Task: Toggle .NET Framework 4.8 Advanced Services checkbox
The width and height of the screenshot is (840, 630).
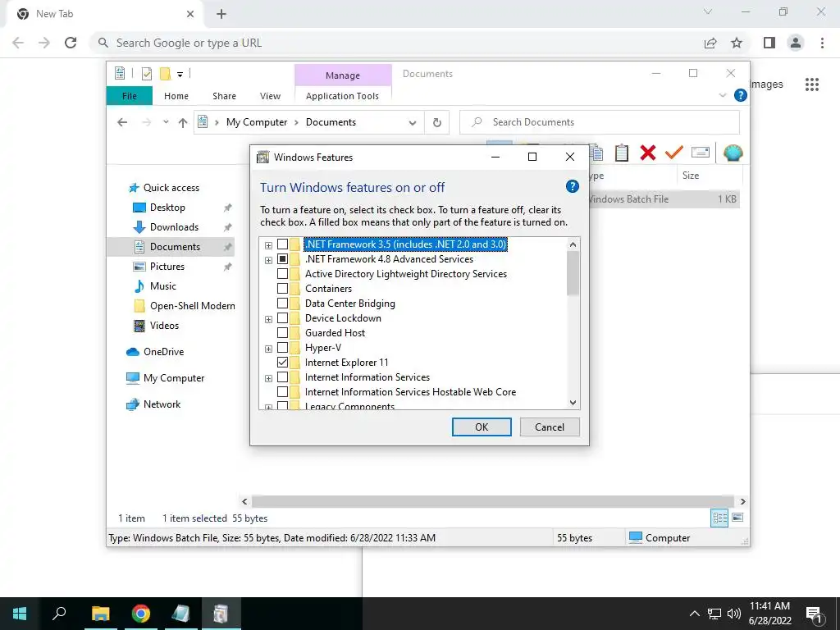Action: point(282,259)
